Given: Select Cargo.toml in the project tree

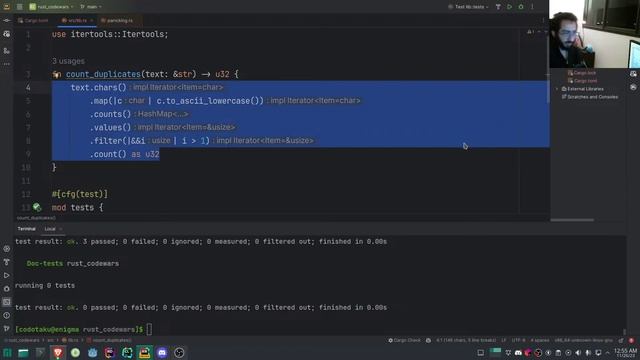Looking at the screenshot, I should 582,81.
